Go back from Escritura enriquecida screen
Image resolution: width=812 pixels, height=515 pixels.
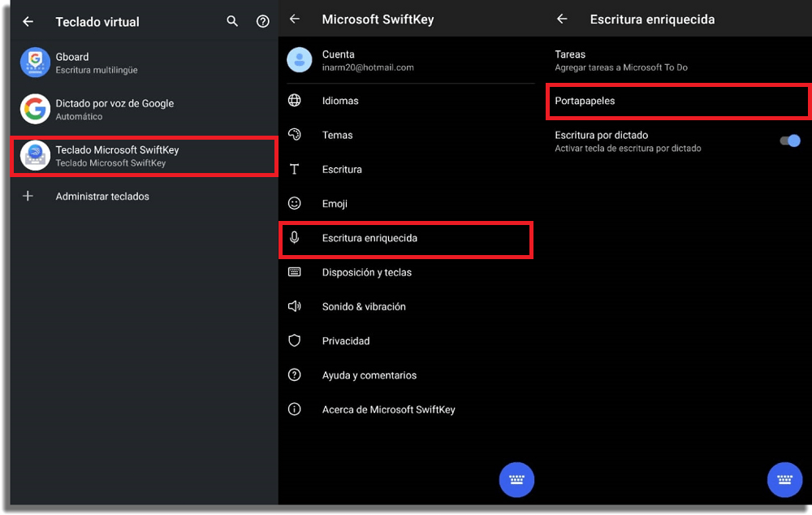click(562, 19)
